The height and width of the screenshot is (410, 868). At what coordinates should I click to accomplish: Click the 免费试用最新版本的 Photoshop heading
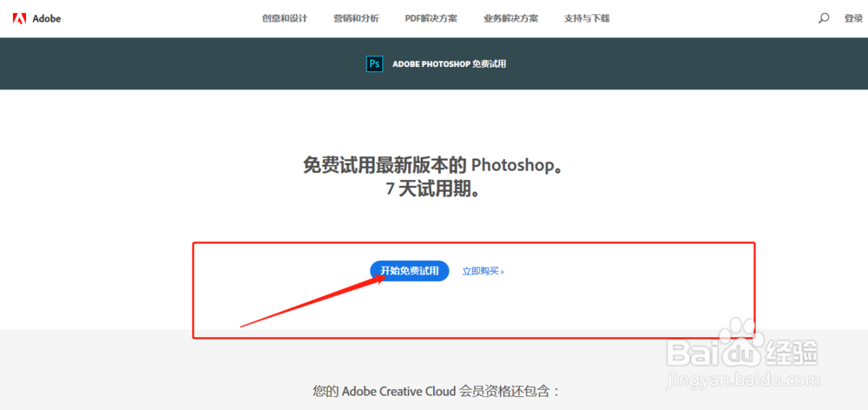[434, 165]
